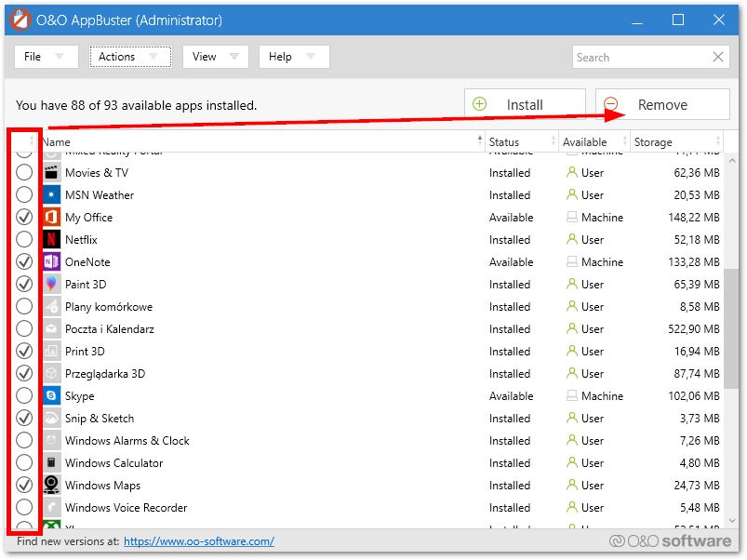Click the Print 3D app icon
747x560 pixels.
coord(51,352)
